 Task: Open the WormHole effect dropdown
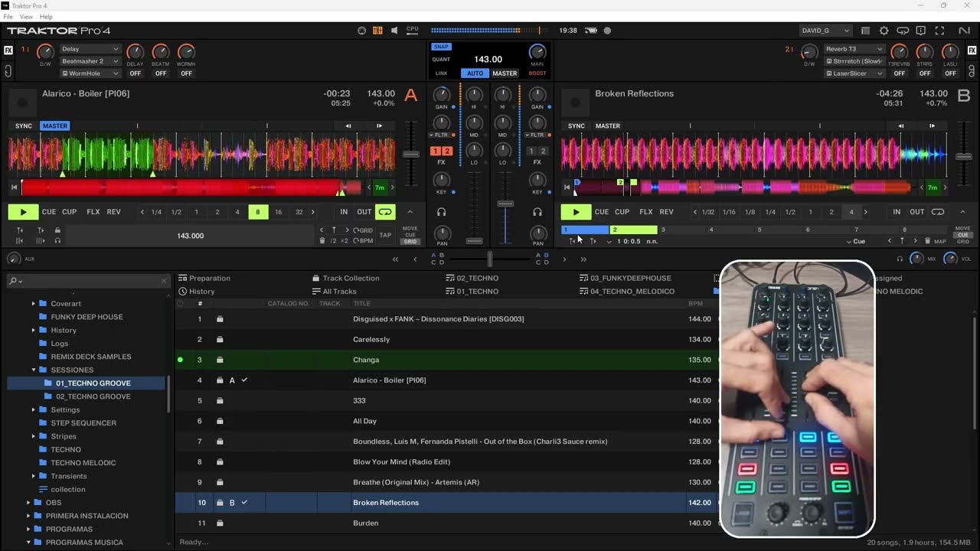pyautogui.click(x=90, y=73)
